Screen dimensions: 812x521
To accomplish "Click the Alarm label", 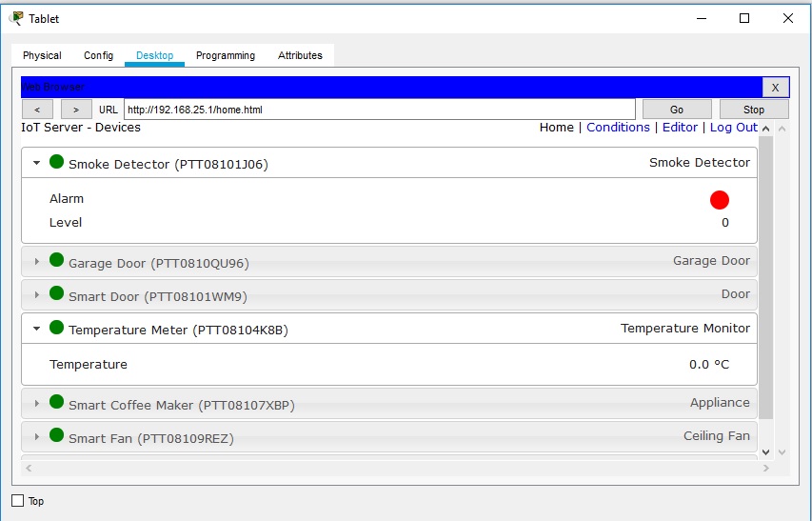I will (x=67, y=199).
